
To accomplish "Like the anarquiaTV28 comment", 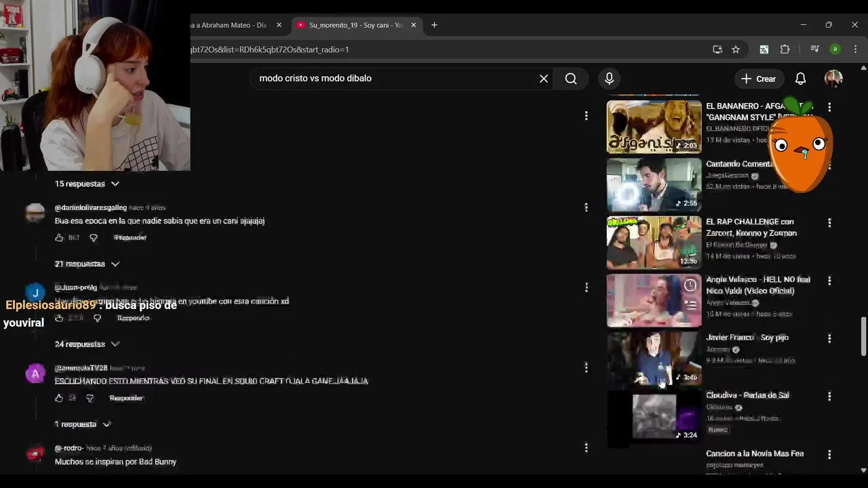I will pyautogui.click(x=59, y=398).
